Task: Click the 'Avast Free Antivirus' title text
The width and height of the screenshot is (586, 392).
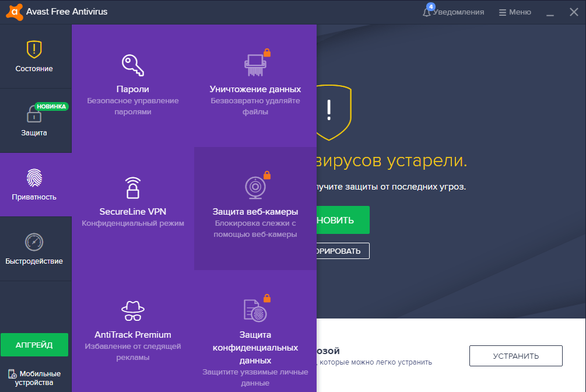Action: tap(66, 12)
